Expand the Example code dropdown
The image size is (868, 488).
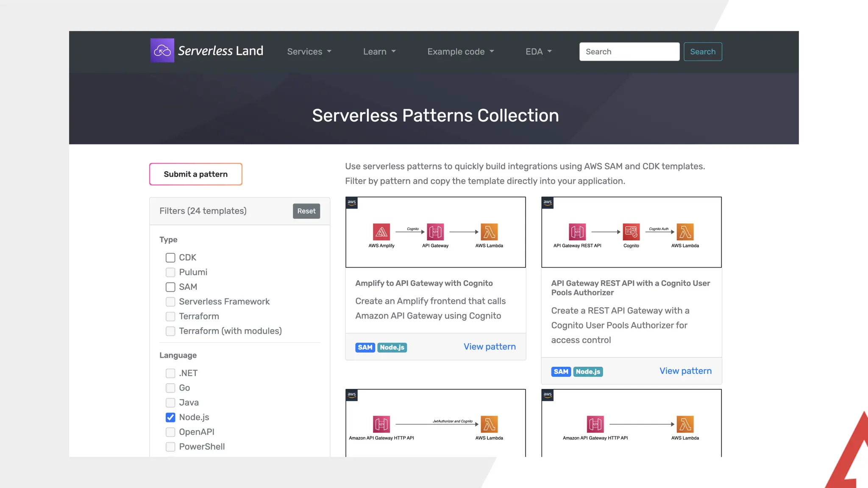point(460,52)
